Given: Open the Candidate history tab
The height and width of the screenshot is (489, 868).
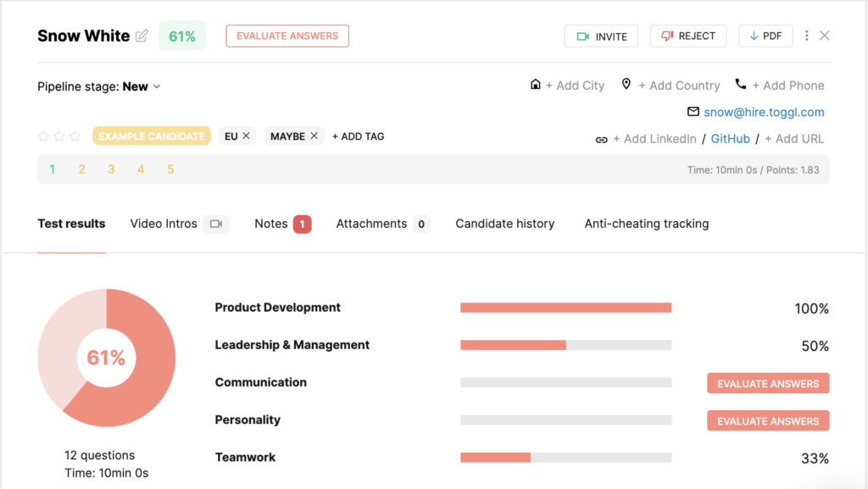Looking at the screenshot, I should tap(504, 224).
